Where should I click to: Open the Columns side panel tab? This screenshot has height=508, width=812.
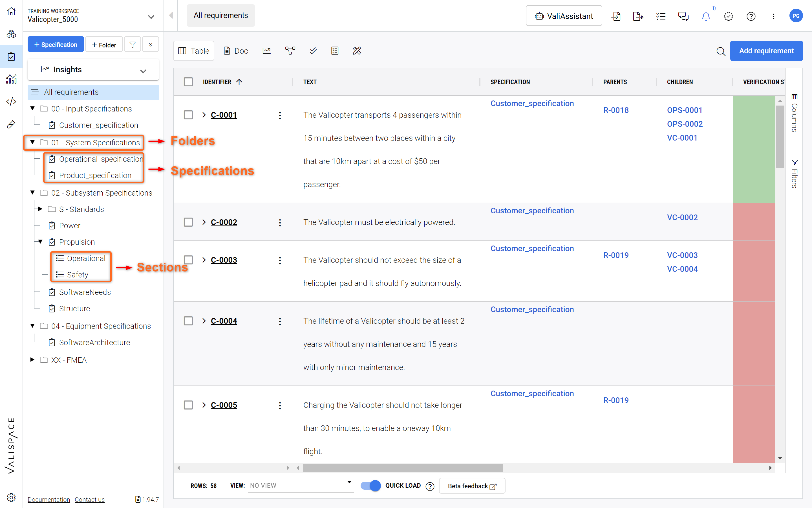point(794,113)
